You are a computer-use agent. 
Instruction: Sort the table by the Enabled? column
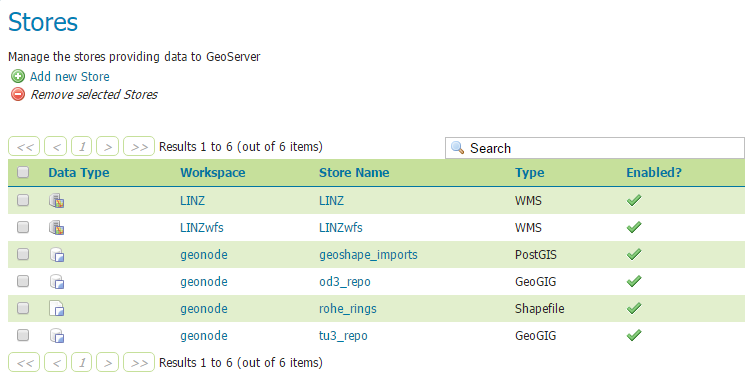654,173
